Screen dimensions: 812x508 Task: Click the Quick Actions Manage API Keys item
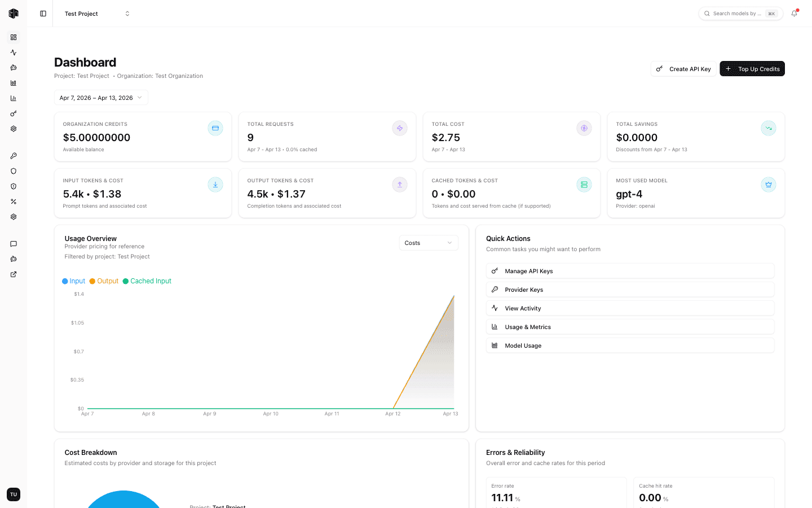[630, 270]
